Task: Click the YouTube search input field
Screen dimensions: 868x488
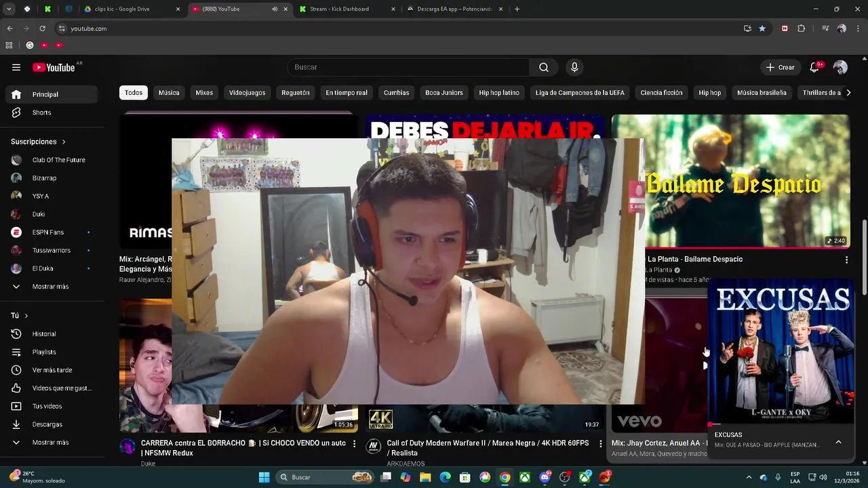Action: tap(409, 67)
